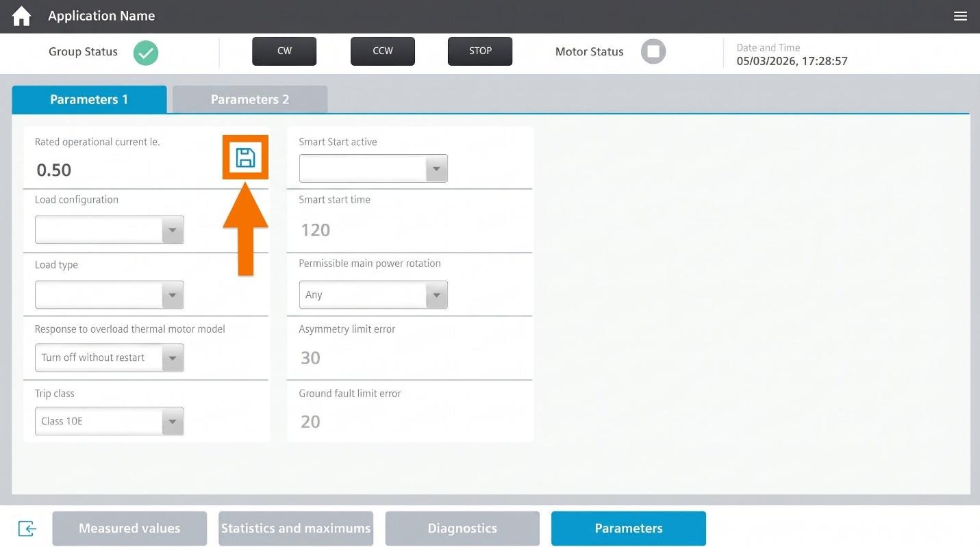
Task: Switch to the Parameters 1 tab
Action: pyautogui.click(x=89, y=99)
